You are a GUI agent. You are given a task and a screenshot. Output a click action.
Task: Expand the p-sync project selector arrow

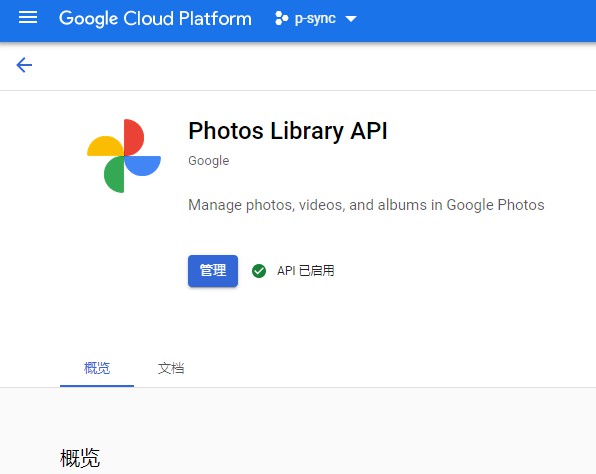351,19
